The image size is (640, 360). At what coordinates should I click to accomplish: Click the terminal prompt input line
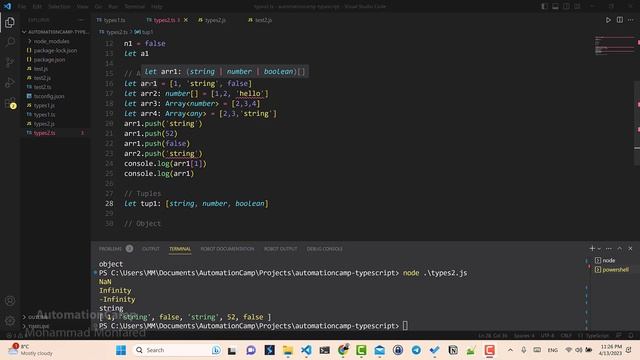pos(253,326)
